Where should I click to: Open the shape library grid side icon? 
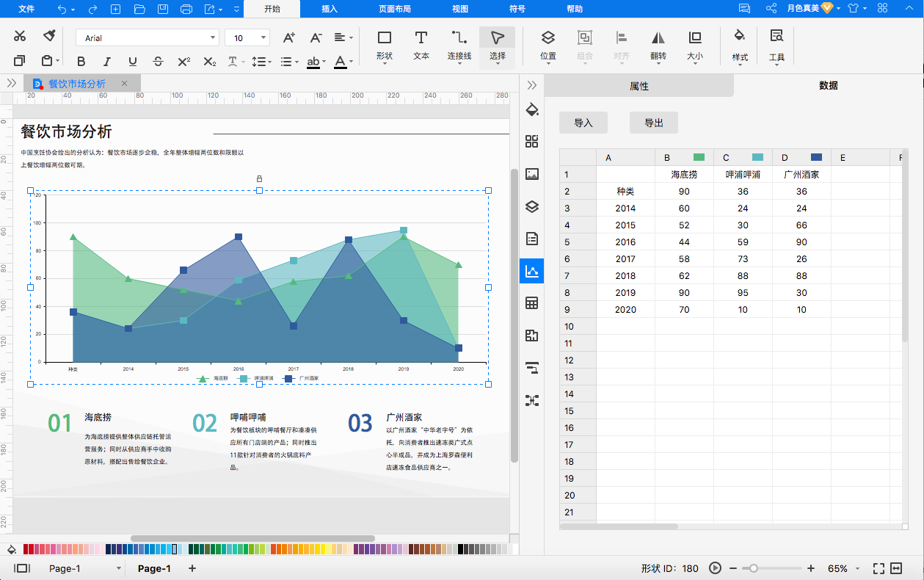pyautogui.click(x=532, y=142)
